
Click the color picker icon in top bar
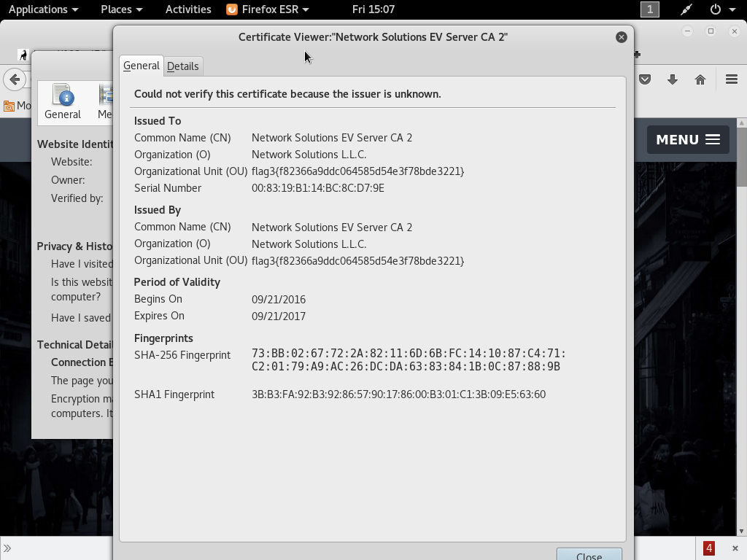(686, 9)
